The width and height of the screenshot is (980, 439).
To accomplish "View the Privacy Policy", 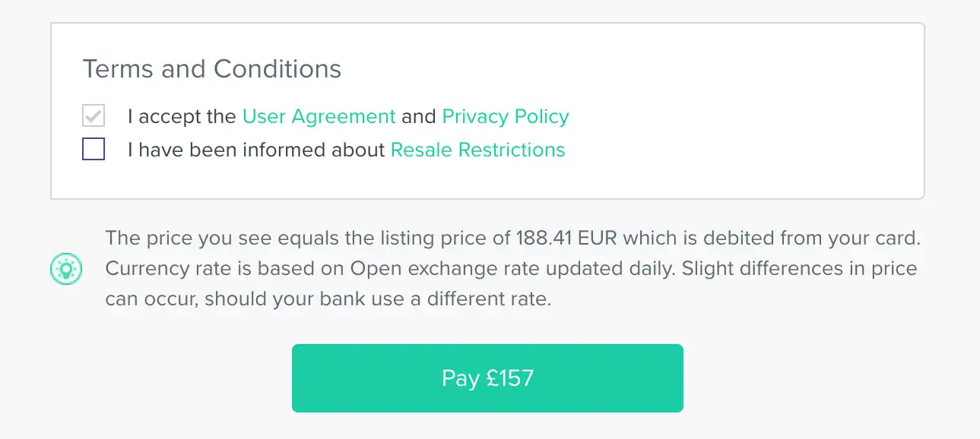I will point(505,116).
